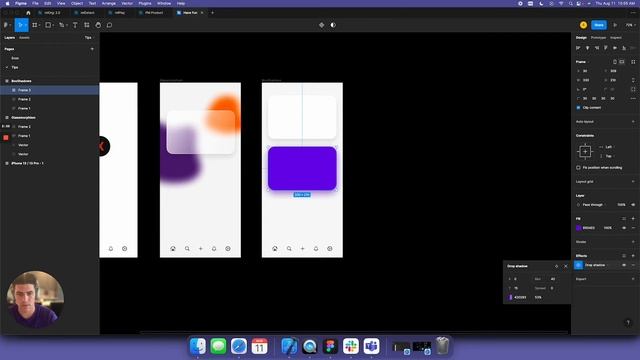Viewport: 640px width, 360px height.
Task: Click align horizontal centers icon
Action: (587, 48)
